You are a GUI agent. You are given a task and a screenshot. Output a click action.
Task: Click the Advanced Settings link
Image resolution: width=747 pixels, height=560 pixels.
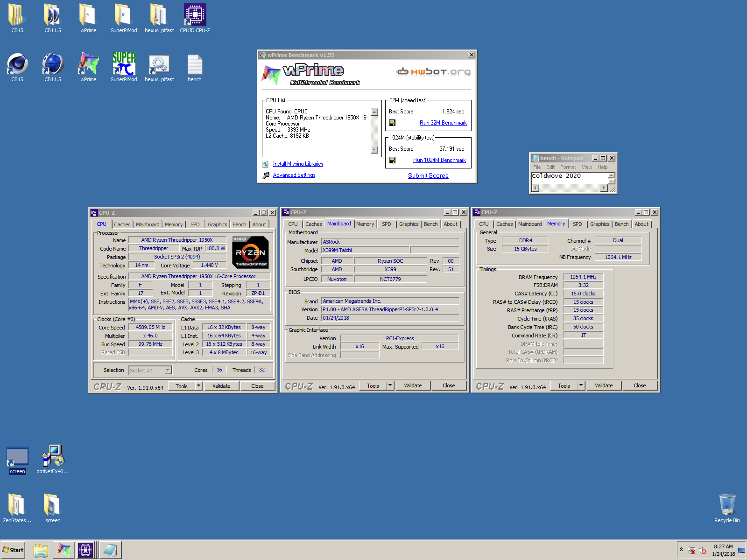point(294,175)
